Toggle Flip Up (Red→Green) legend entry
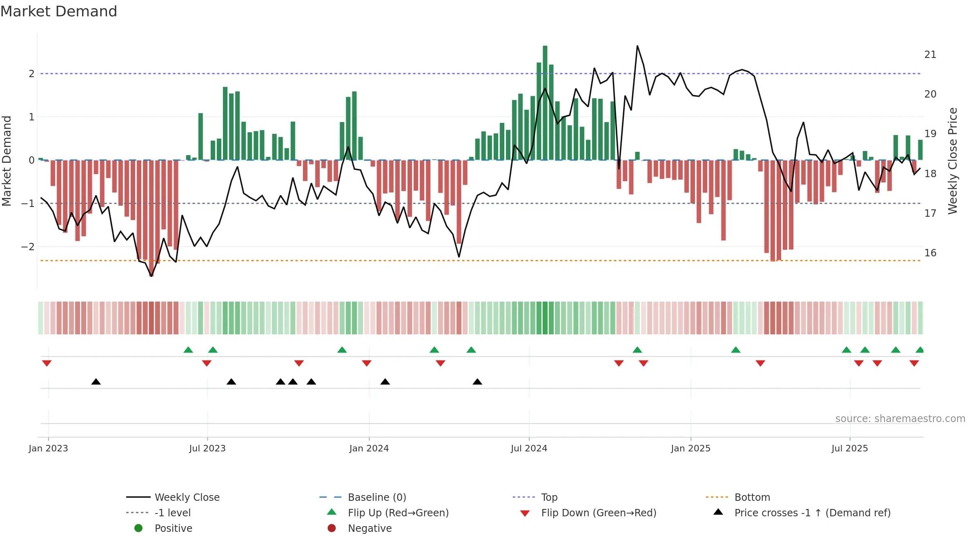This screenshot has width=980, height=551. coord(388,513)
